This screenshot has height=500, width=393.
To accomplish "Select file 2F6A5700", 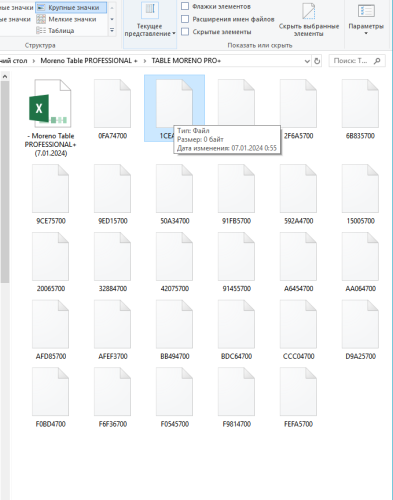I will pyautogui.click(x=298, y=109).
